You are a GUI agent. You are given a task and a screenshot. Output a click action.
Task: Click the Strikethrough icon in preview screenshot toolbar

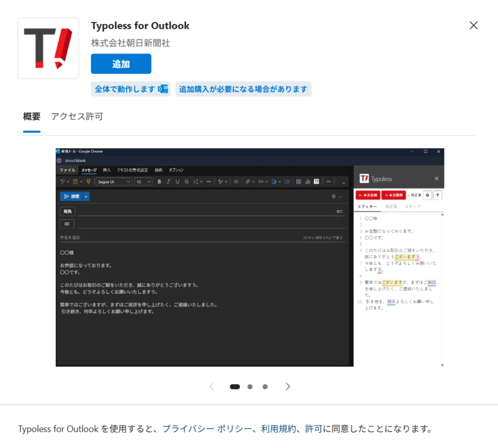[186, 182]
